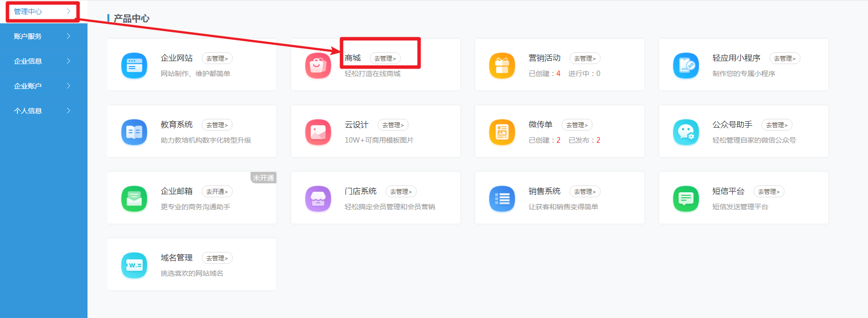Click the 10W+可商用模板图片 description
868x318 pixels.
[379, 140]
